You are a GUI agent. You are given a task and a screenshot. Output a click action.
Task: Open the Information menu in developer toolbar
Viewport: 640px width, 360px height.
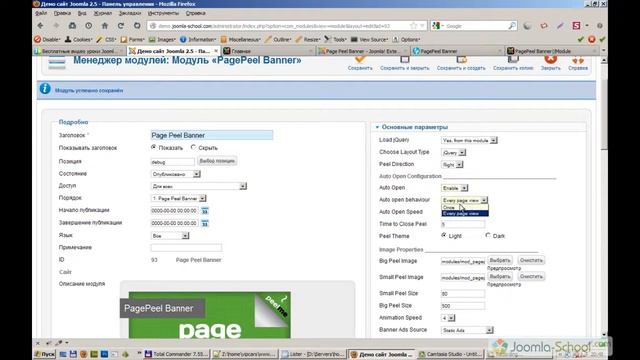(198, 40)
